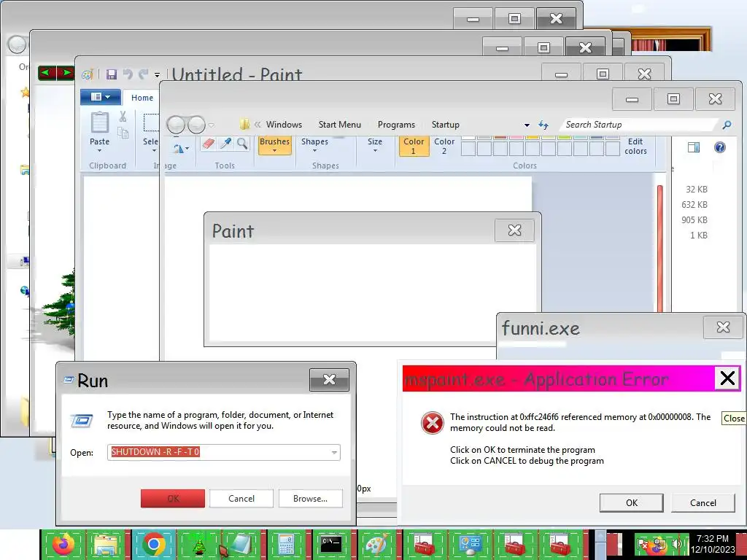Click the 905 KB file size entry
Image resolution: width=747 pixels, height=560 pixels.
point(694,220)
